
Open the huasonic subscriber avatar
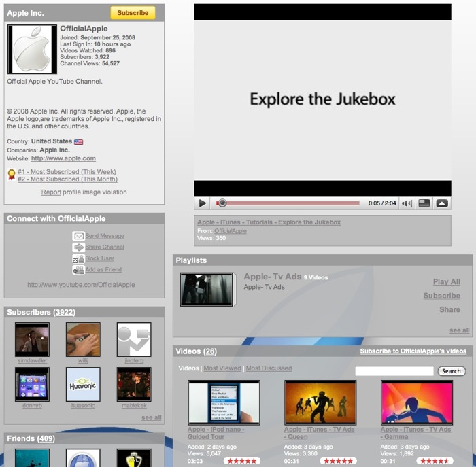pos(83,384)
